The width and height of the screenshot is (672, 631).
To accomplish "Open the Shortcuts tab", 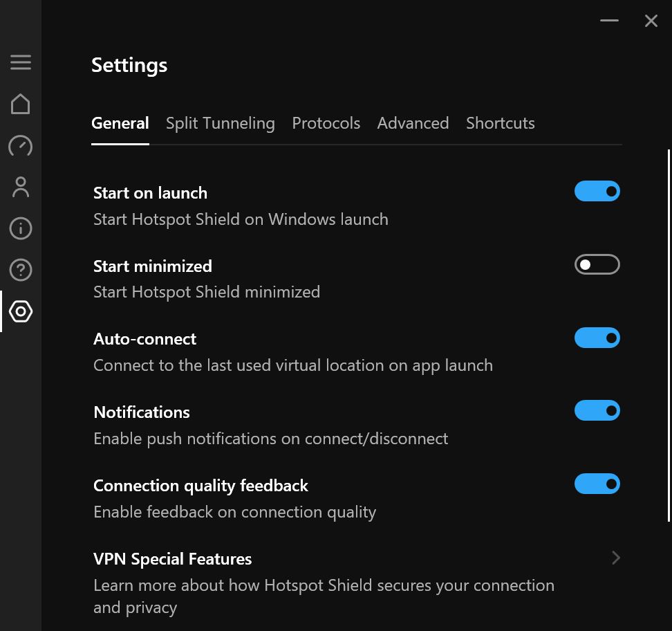I will pyautogui.click(x=500, y=122).
